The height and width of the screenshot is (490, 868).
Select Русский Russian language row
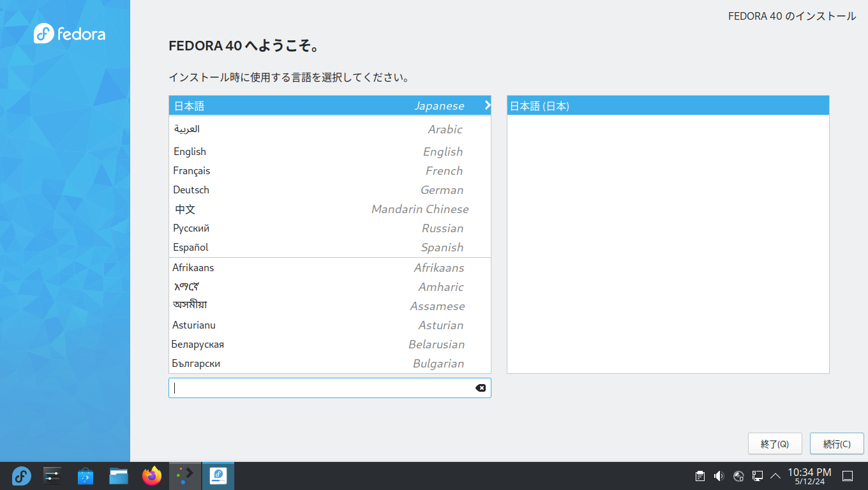[x=330, y=228]
